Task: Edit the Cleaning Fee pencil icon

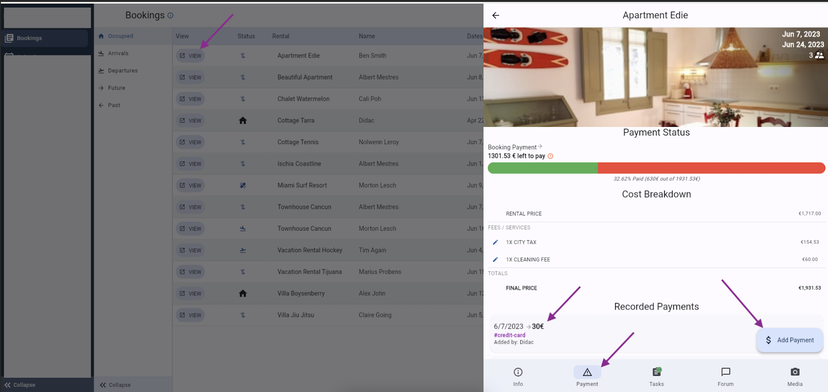Action: click(x=495, y=259)
